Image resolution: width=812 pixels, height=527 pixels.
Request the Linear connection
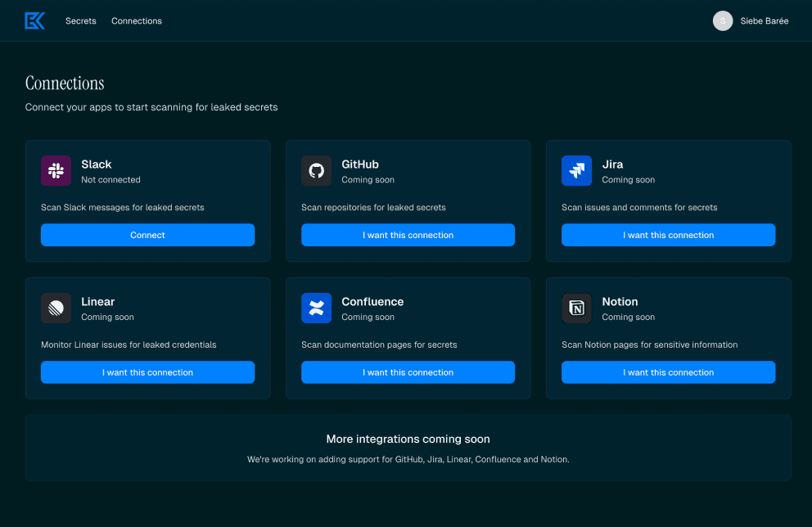coord(147,372)
